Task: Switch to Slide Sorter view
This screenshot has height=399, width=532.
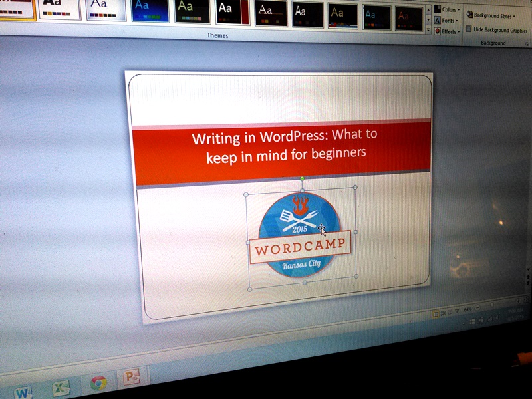Action: click(x=443, y=313)
